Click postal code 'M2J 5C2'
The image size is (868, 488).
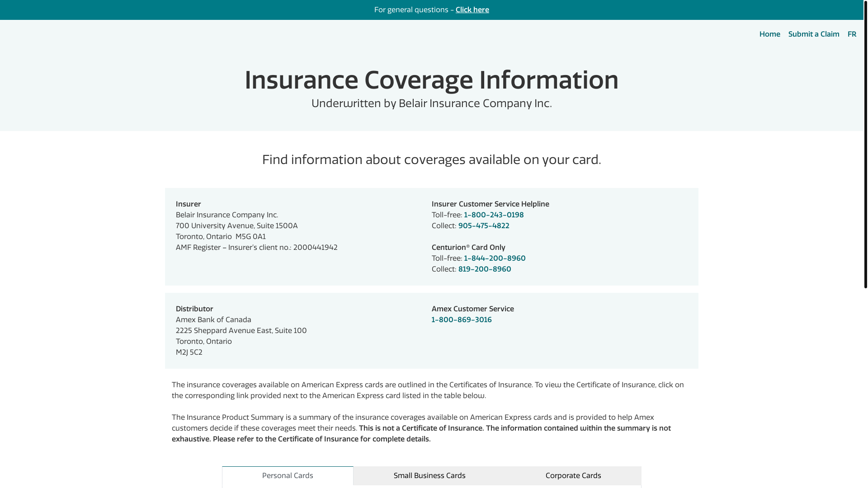[x=189, y=352]
